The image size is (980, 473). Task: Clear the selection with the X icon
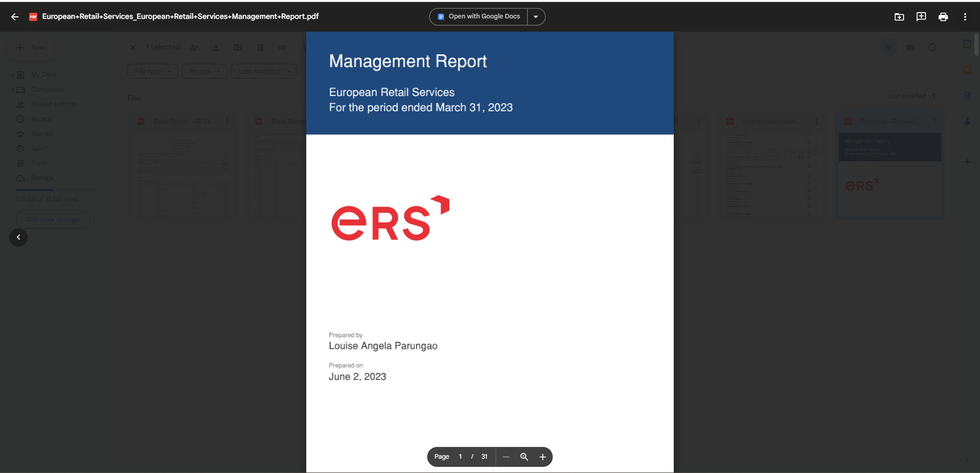(x=133, y=48)
